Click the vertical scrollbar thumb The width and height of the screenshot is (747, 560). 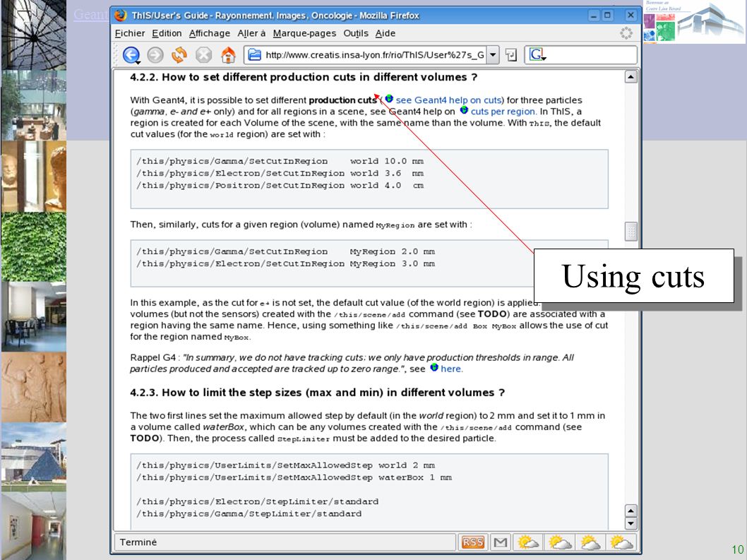[x=631, y=232]
